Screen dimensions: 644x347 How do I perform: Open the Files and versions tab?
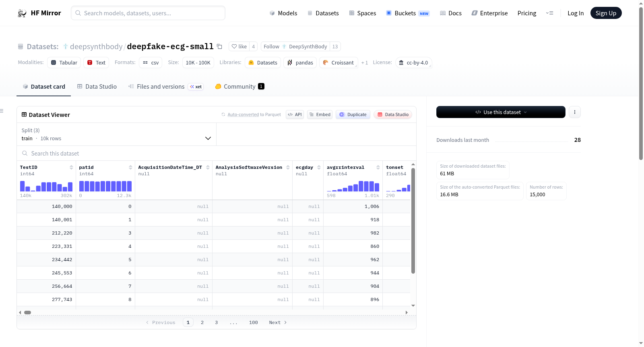click(x=165, y=87)
